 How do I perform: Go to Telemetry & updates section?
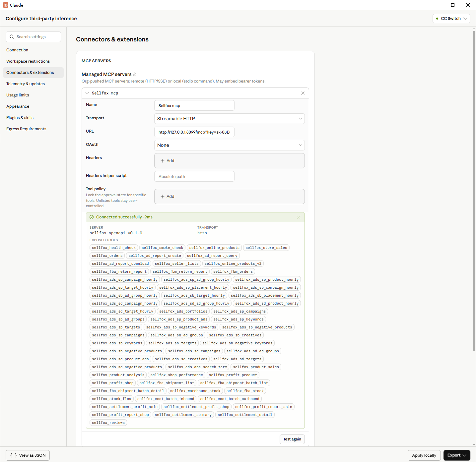pyautogui.click(x=33, y=84)
